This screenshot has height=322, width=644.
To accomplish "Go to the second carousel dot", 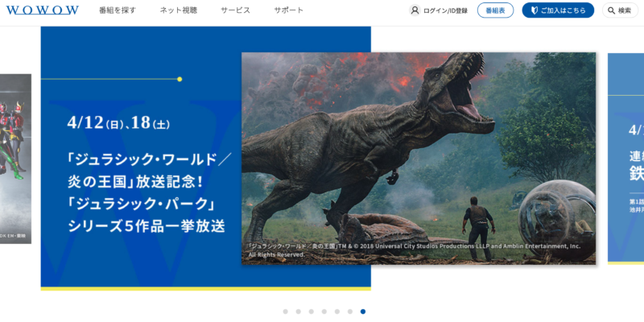I will (x=298, y=312).
